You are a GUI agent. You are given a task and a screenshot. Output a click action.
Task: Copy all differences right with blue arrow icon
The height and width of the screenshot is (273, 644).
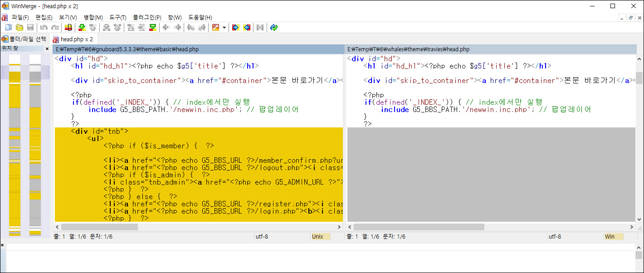(236, 27)
